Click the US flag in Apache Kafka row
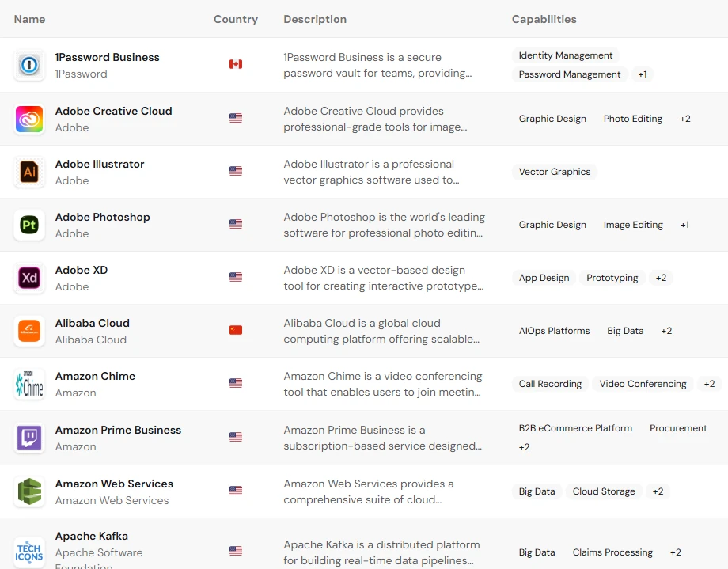 pos(236,551)
